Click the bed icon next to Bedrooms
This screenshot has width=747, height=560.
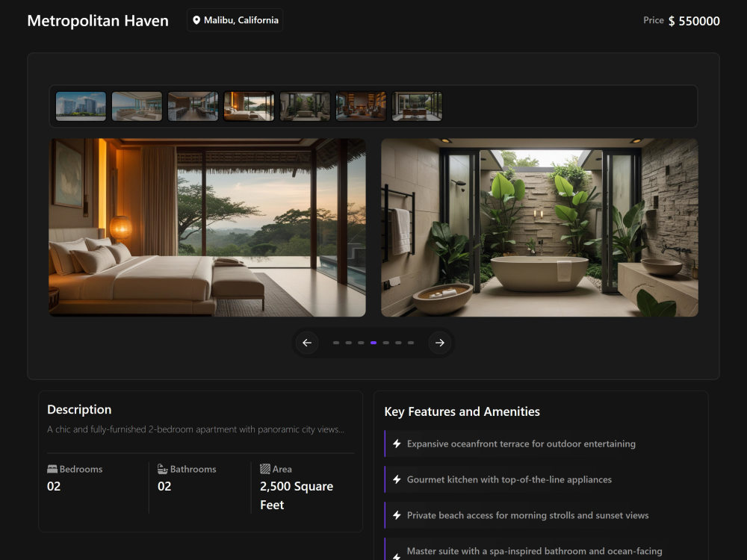(52, 469)
